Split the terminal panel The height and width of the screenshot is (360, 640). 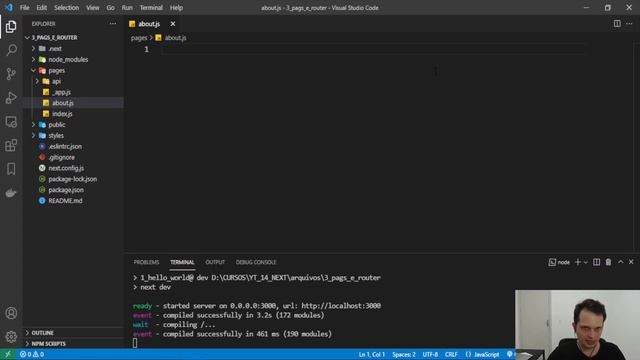(x=596, y=262)
